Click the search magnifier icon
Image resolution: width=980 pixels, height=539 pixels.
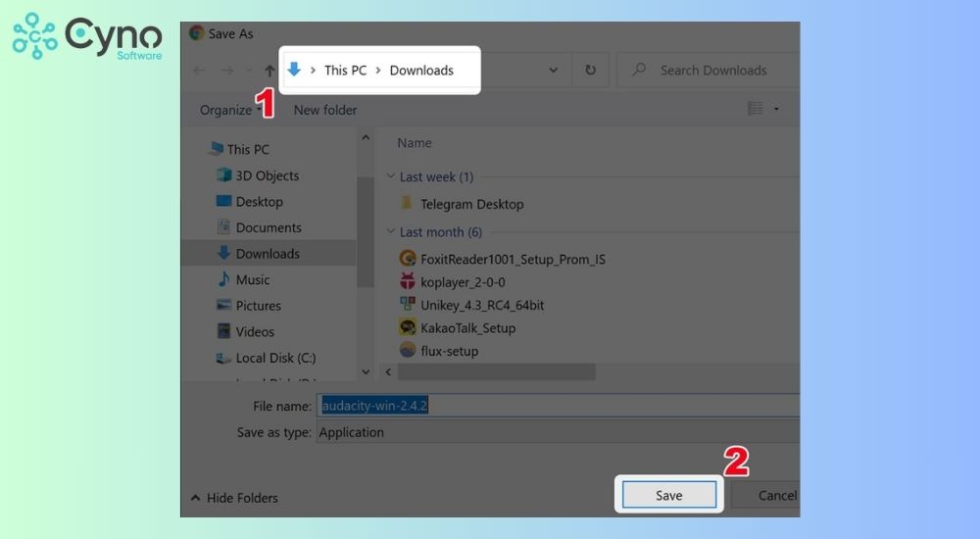pyautogui.click(x=639, y=70)
